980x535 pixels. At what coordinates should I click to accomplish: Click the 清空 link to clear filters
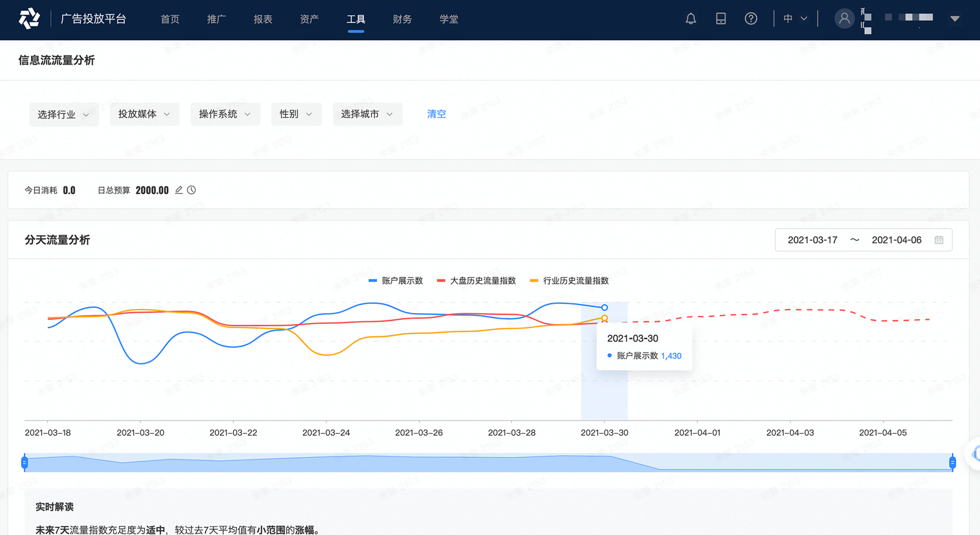436,114
